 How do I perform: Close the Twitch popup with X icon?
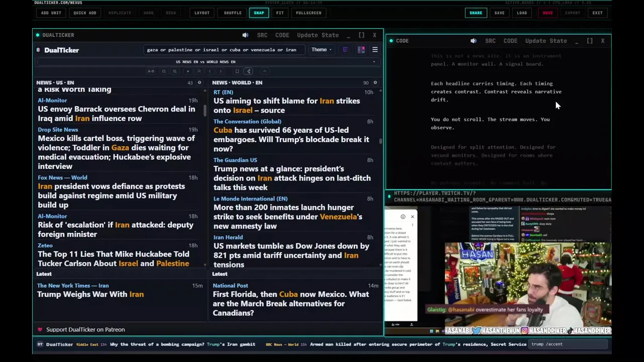[412, 217]
